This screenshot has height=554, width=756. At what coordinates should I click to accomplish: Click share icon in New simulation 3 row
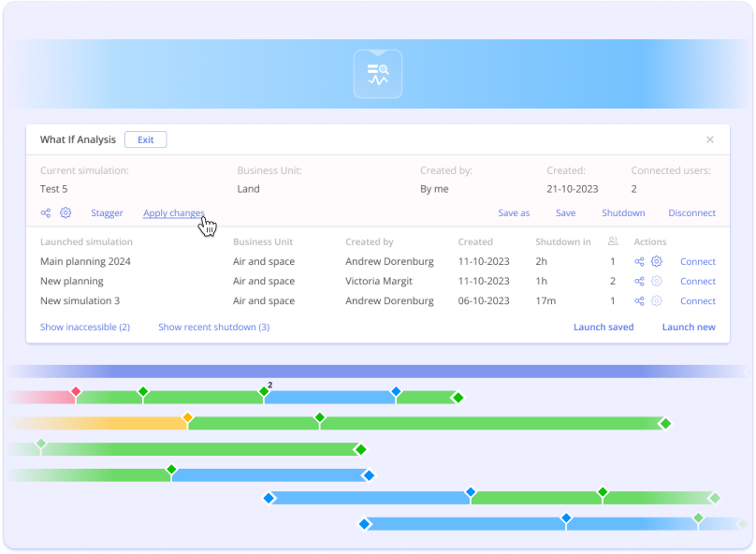[x=639, y=301]
